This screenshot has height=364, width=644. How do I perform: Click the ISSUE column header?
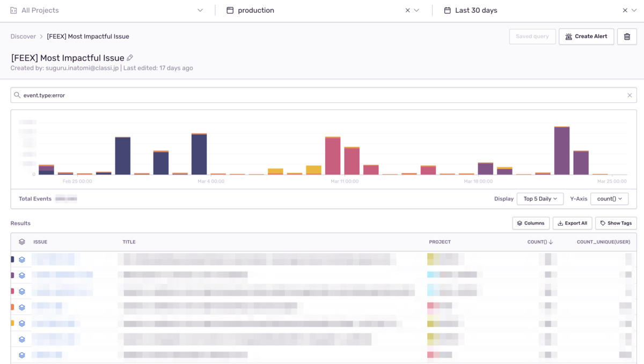click(x=40, y=242)
